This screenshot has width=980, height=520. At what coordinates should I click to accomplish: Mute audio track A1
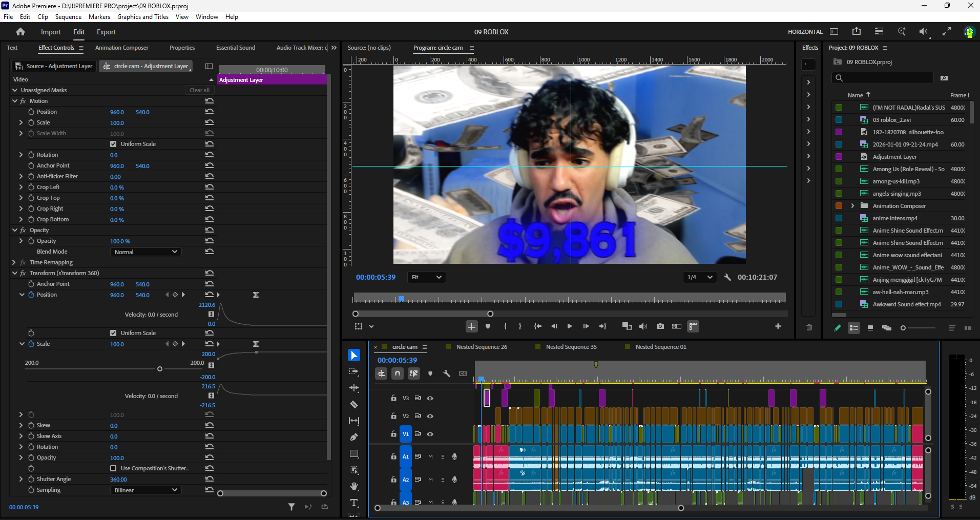[x=430, y=456]
